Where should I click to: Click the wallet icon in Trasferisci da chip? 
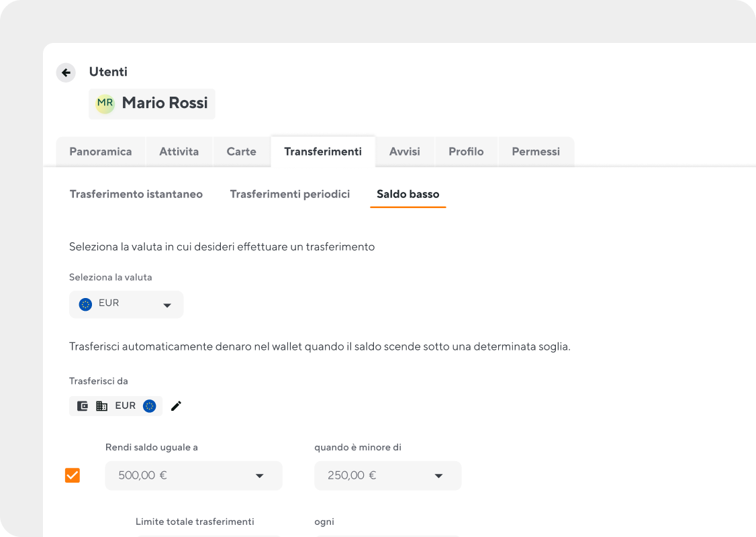(x=83, y=406)
